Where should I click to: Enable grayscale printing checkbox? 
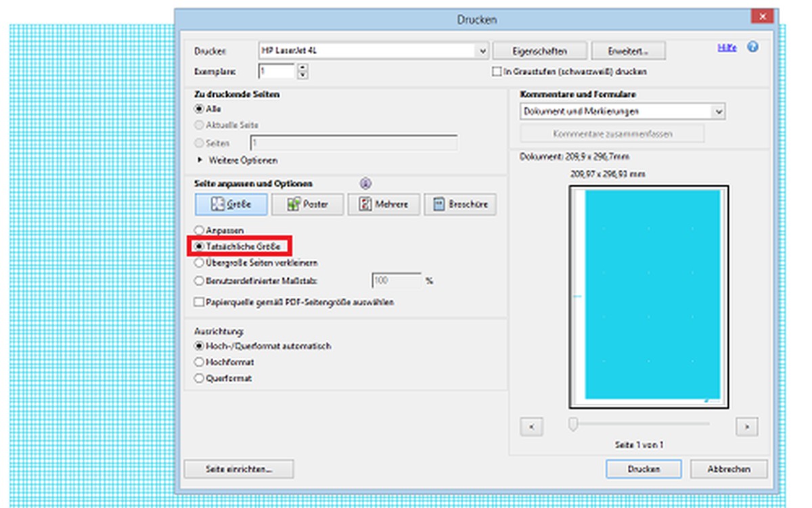pos(497,71)
